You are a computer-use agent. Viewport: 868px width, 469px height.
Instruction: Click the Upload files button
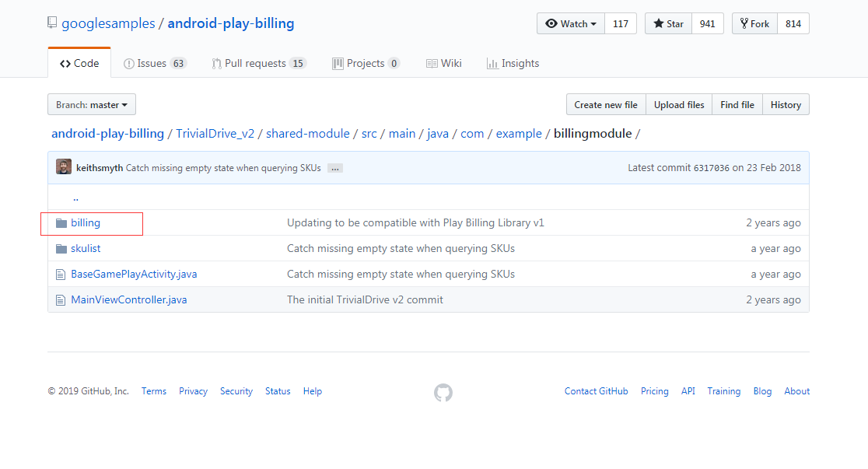678,103
